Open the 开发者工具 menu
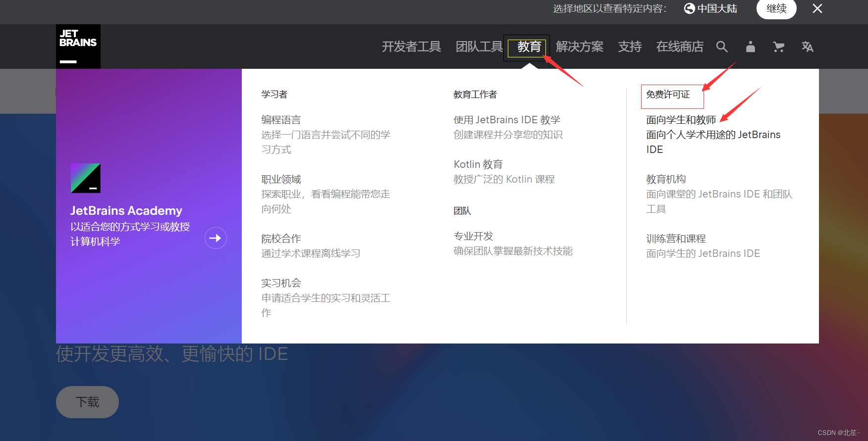This screenshot has width=868, height=441. pyautogui.click(x=411, y=47)
